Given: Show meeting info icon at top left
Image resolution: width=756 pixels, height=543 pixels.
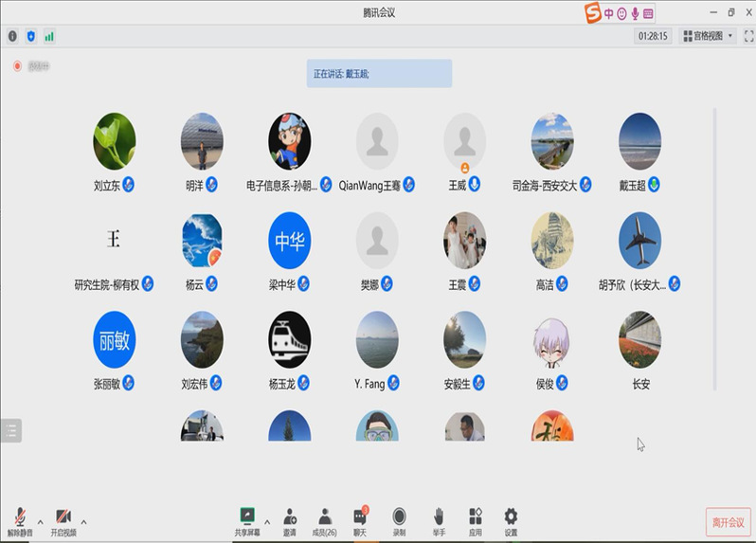Looking at the screenshot, I should click(x=12, y=36).
